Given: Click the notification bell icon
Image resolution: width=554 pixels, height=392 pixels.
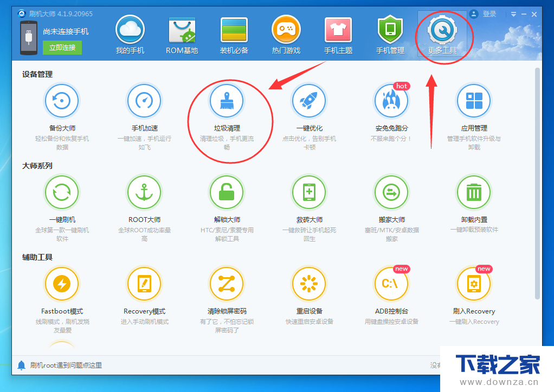Looking at the screenshot, I should (x=21, y=365).
